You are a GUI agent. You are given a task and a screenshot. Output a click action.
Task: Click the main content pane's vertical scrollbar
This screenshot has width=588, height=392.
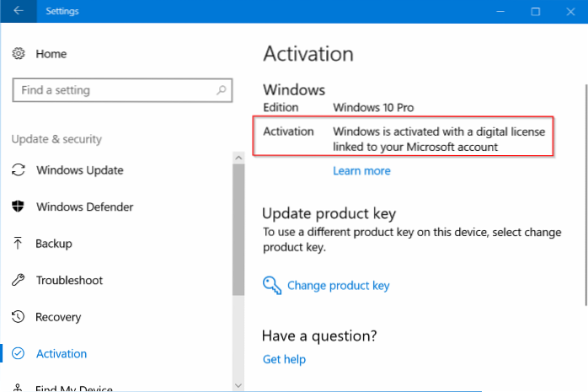pos(582,169)
